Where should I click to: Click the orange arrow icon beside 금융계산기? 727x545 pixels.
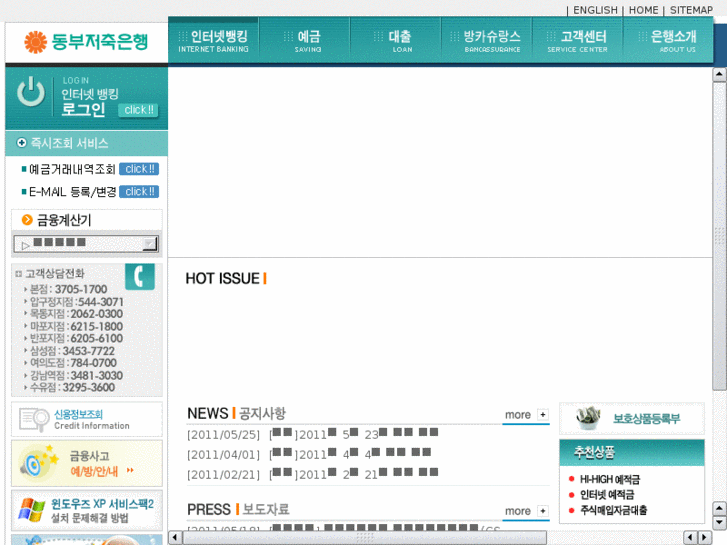(27, 219)
